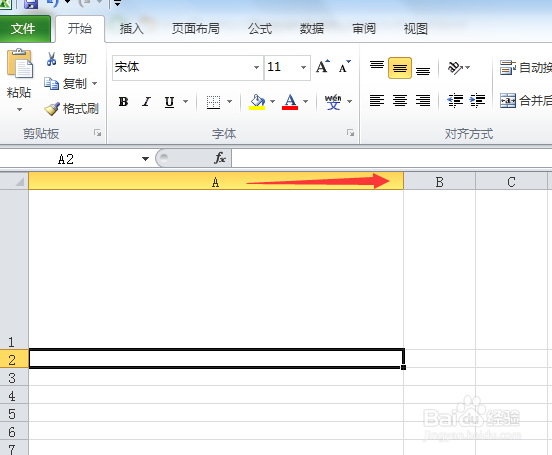Align text left
The width and height of the screenshot is (552, 455).
pos(377,101)
